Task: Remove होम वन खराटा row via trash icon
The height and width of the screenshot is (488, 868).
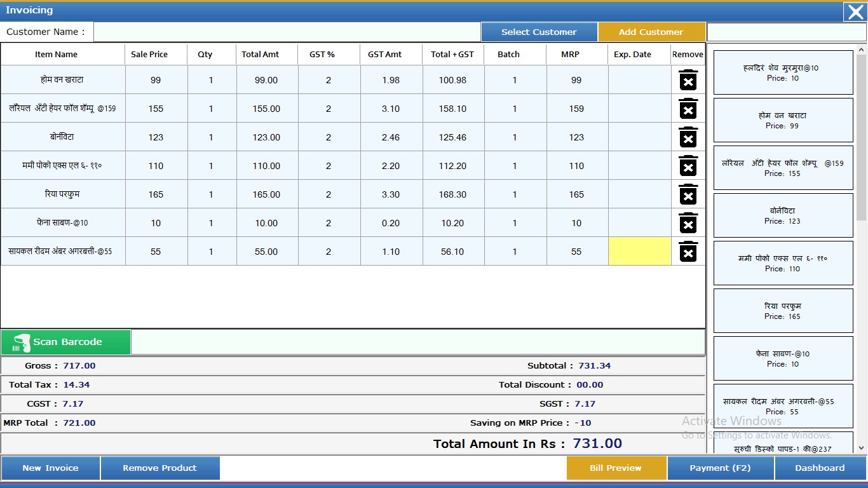Action: click(x=688, y=80)
